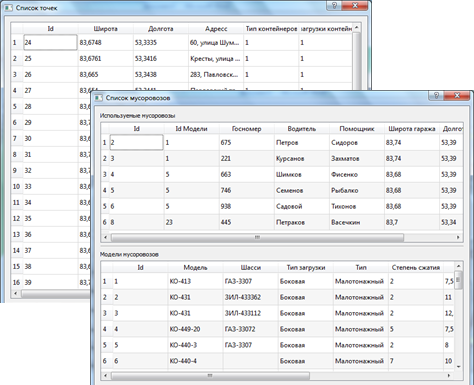Click right arrow of models table horizontal scrollbar

point(449,376)
